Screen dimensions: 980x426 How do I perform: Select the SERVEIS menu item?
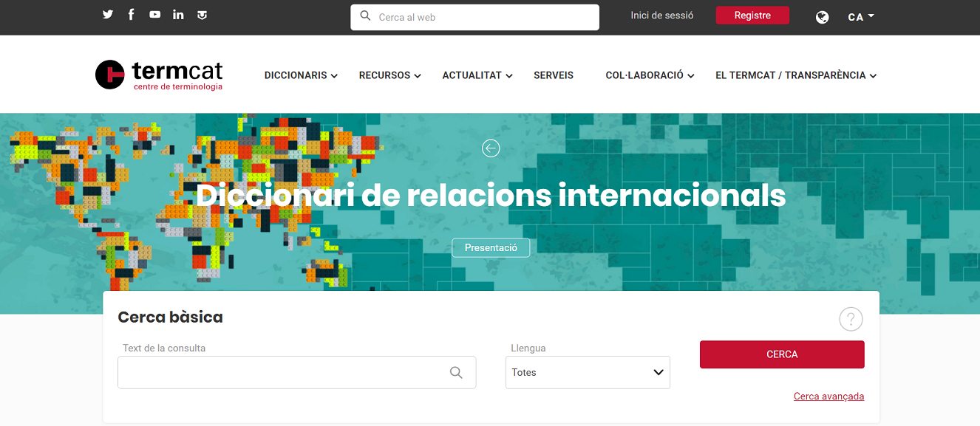tap(554, 75)
